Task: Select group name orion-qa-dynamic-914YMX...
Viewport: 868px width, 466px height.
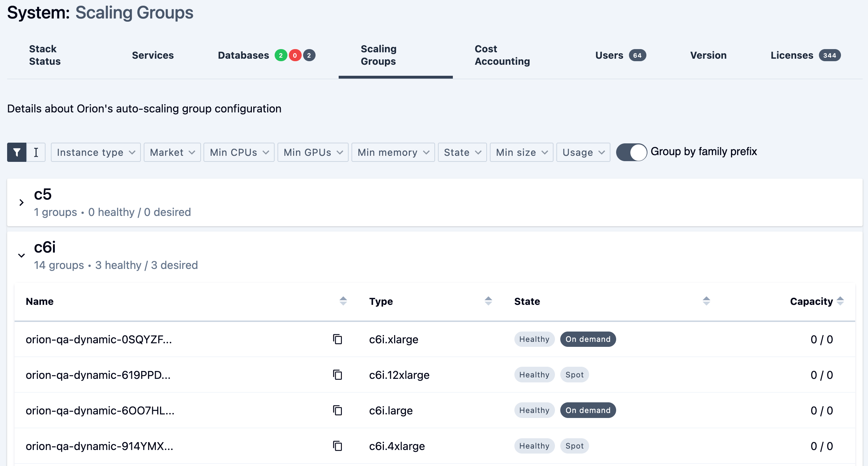Action: tap(100, 446)
